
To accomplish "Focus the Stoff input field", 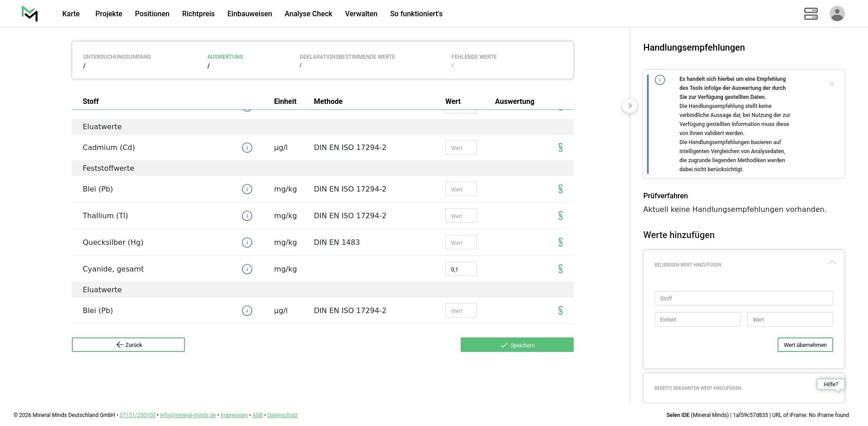I will (x=743, y=298).
